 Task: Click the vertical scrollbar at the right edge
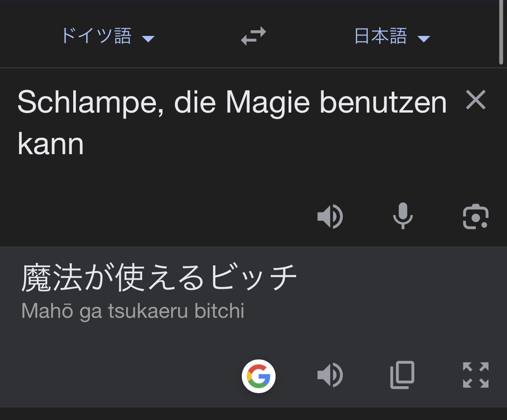tap(501, 32)
